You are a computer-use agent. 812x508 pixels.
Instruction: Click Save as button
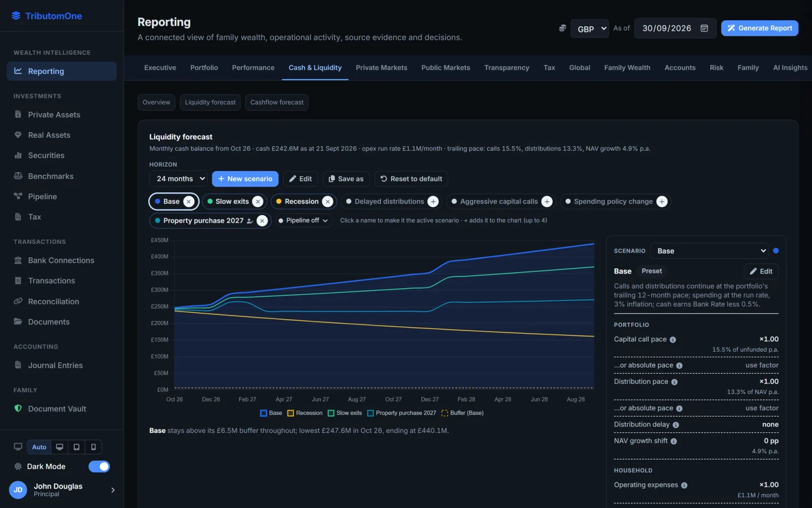[346, 179]
